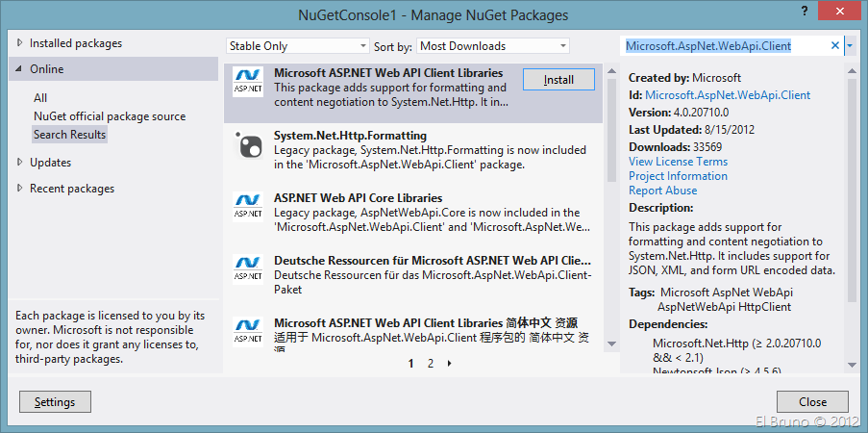The height and width of the screenshot is (433, 868).
Task: Expand the Installed packages section
Action: [21, 43]
